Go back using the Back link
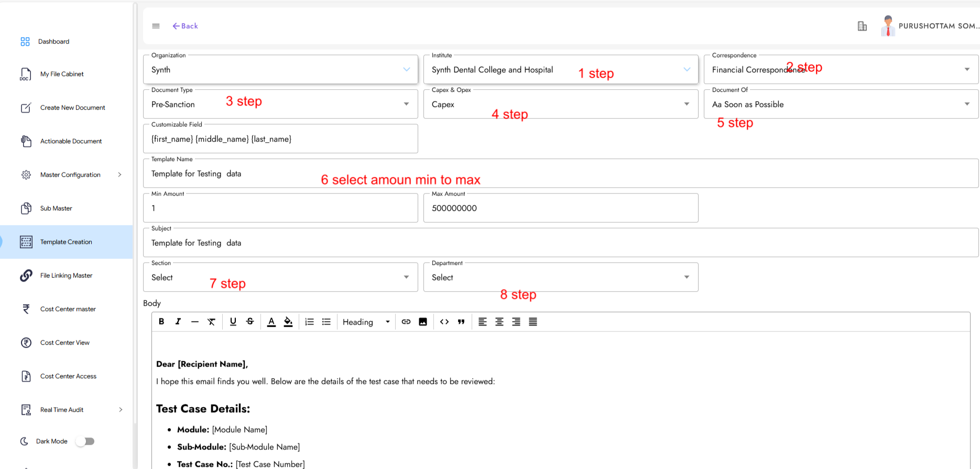 [185, 26]
